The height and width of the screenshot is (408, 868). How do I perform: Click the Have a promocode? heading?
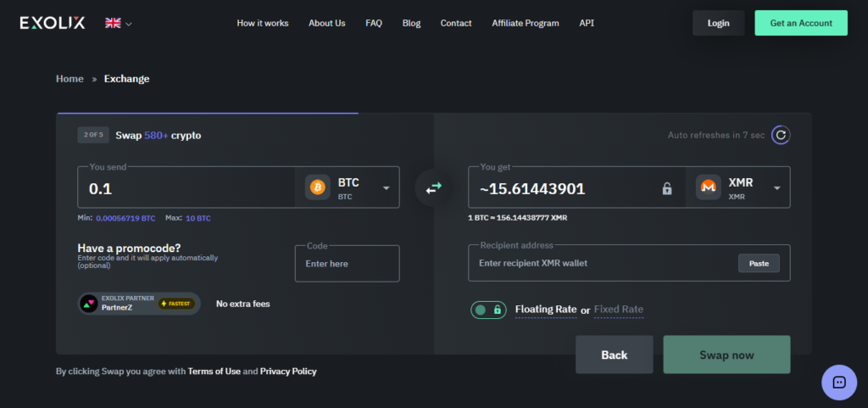click(x=129, y=248)
